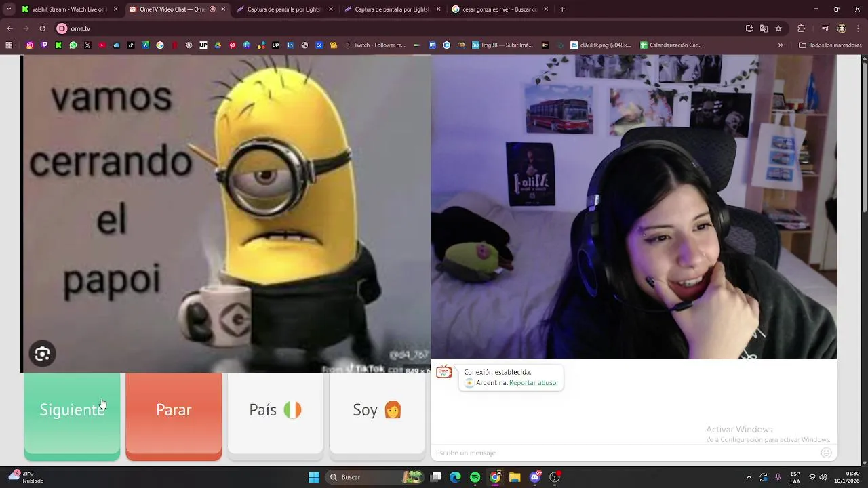Click the translate page icon in address bar
This screenshot has height=488, width=868.
tap(764, 28)
